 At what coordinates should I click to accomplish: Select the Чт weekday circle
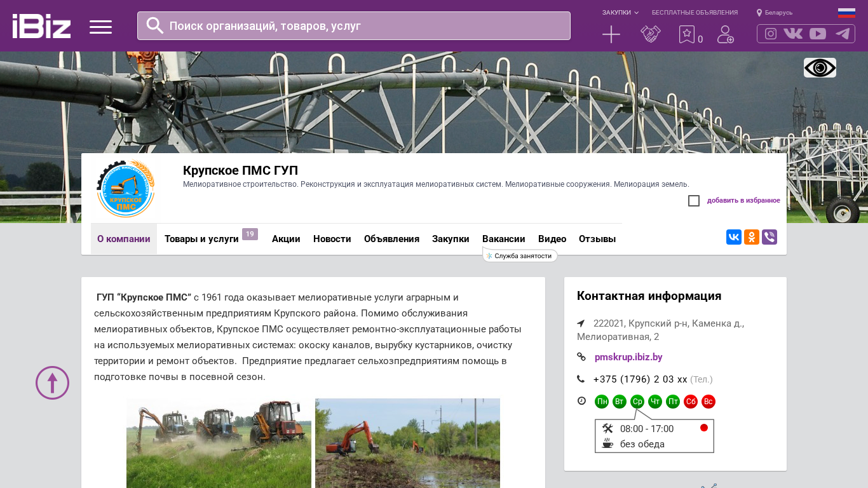click(655, 402)
